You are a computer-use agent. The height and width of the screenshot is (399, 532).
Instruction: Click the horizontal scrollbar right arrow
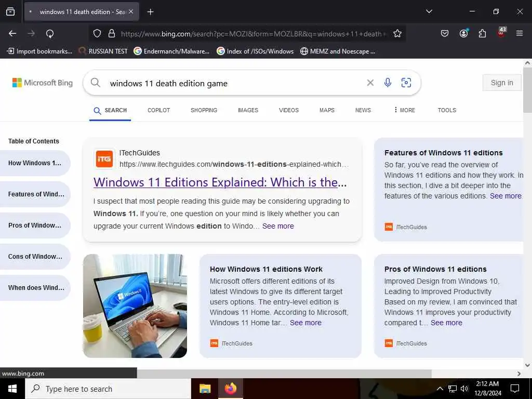(519, 374)
